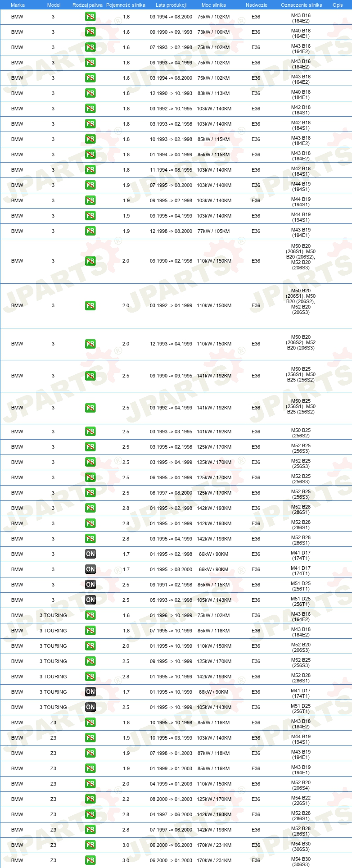Click the Nadwozie column header
352x868 pixels.
coord(257,5)
